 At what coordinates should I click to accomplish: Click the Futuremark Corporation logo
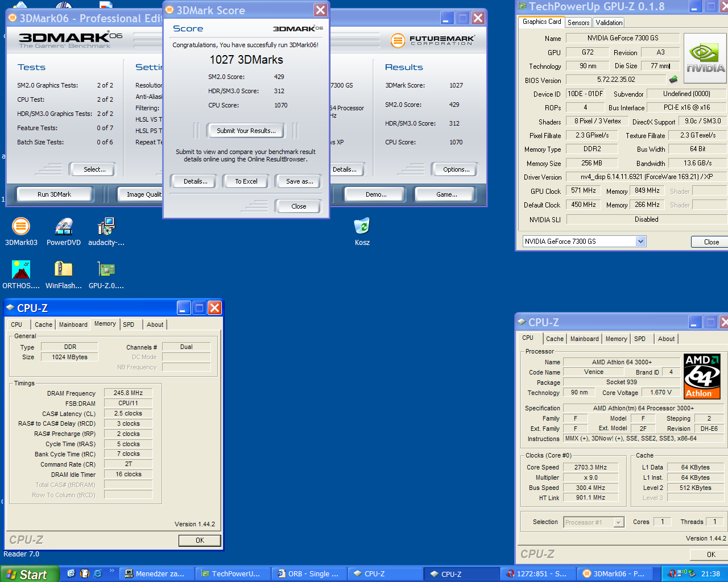(433, 40)
